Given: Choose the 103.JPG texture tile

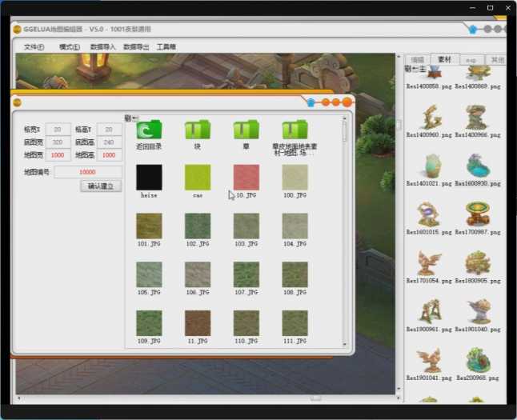Looking at the screenshot, I should 246,226.
